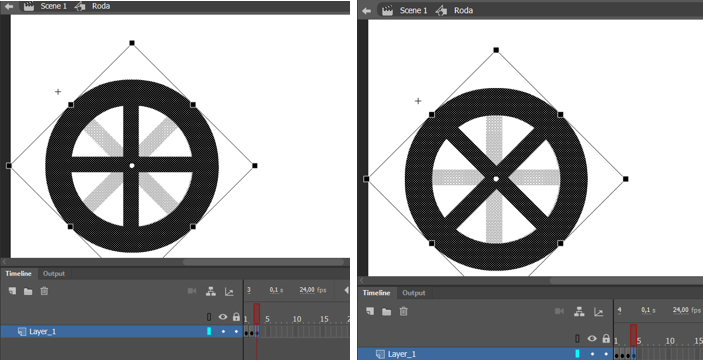Toggle Layer_1 visibility dot in the frame 4 timeline
The width and height of the screenshot is (703, 360).
593,354
